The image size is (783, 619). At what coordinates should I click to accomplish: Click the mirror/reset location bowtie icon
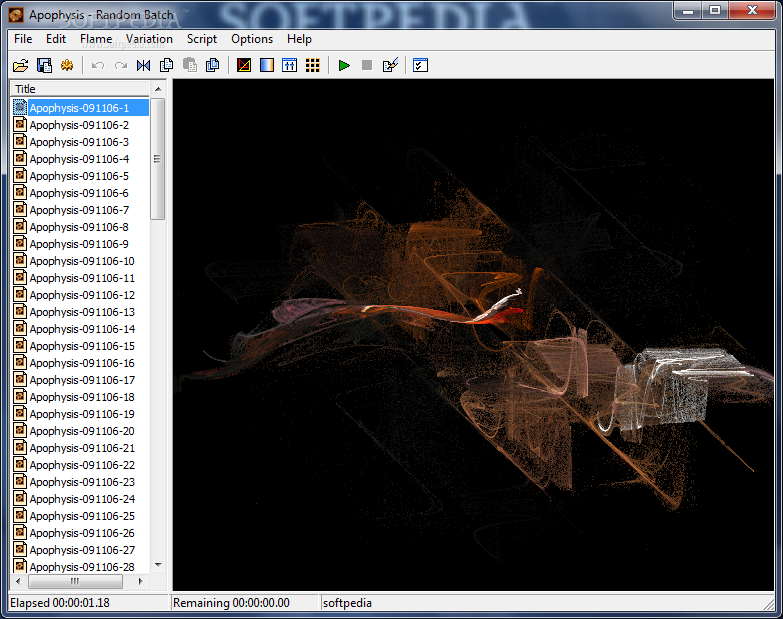143,65
